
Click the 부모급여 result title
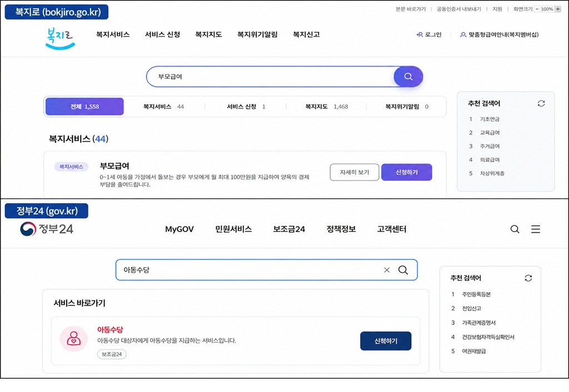click(114, 165)
